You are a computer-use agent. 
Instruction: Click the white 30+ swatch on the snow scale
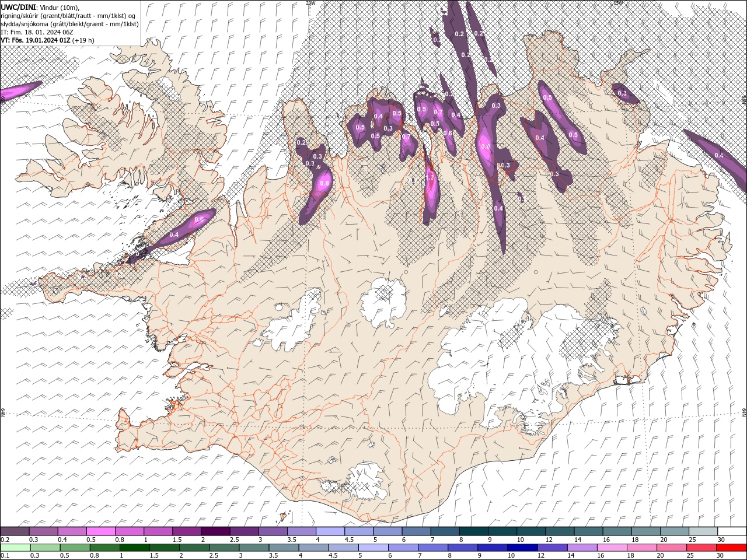pyautogui.click(x=732, y=531)
